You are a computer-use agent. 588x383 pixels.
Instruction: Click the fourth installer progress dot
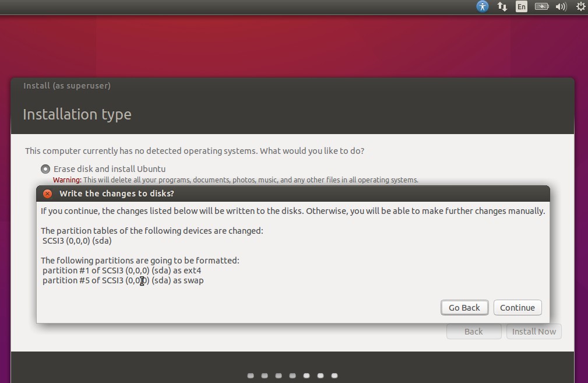[x=293, y=375]
